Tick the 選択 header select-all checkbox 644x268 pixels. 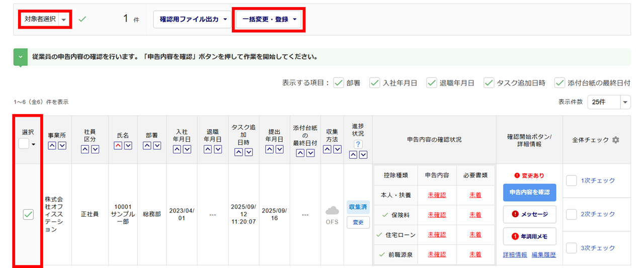(x=24, y=144)
